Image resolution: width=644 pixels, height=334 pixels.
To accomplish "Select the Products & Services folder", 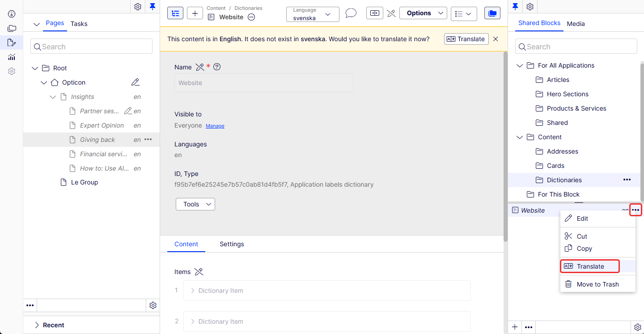I will [x=576, y=108].
